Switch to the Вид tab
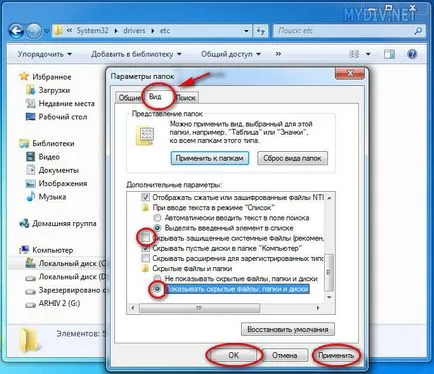This screenshot has width=434, height=374. point(155,97)
